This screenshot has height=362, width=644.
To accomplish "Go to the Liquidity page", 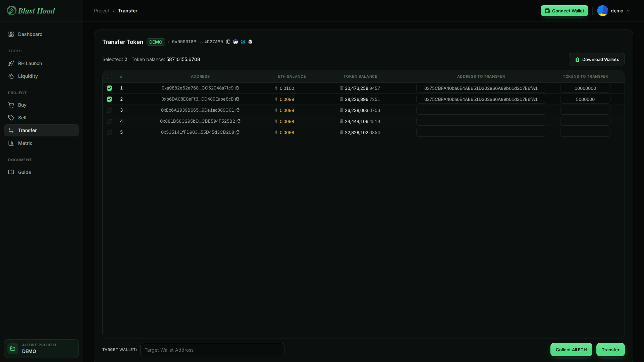I will [x=41, y=76].
